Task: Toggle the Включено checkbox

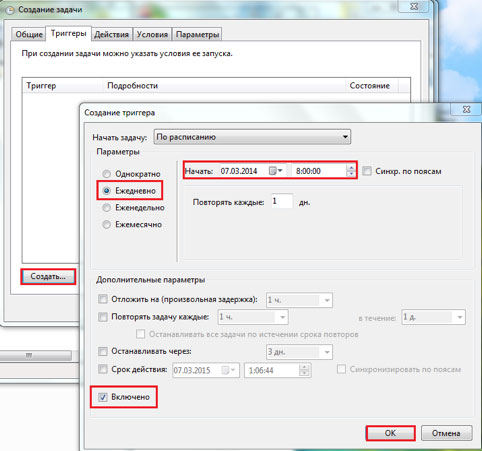Action: point(103,397)
